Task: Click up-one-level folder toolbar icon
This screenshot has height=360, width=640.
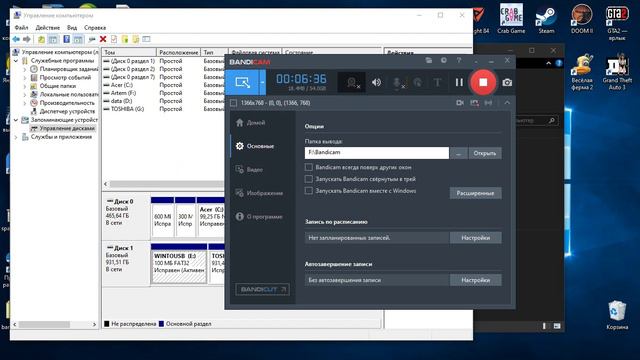Action: point(41,39)
